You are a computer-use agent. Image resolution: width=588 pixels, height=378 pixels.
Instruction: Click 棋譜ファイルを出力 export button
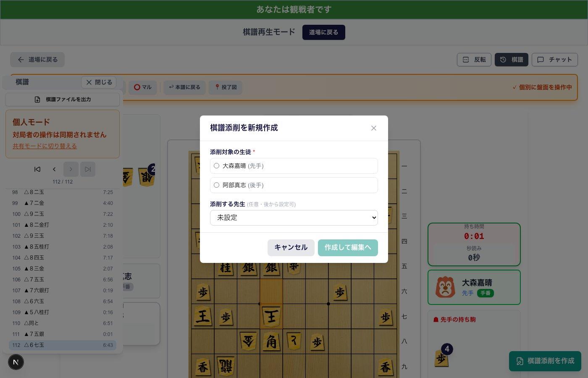(63, 100)
